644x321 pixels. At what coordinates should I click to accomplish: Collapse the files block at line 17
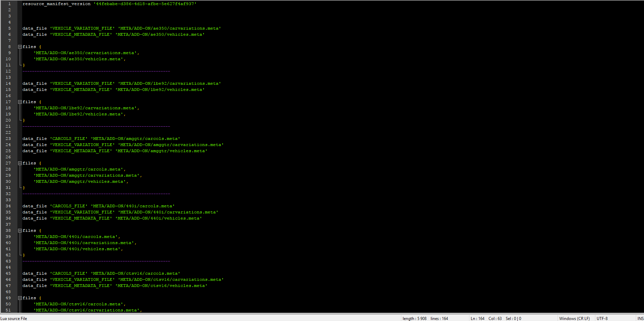pyautogui.click(x=20, y=102)
